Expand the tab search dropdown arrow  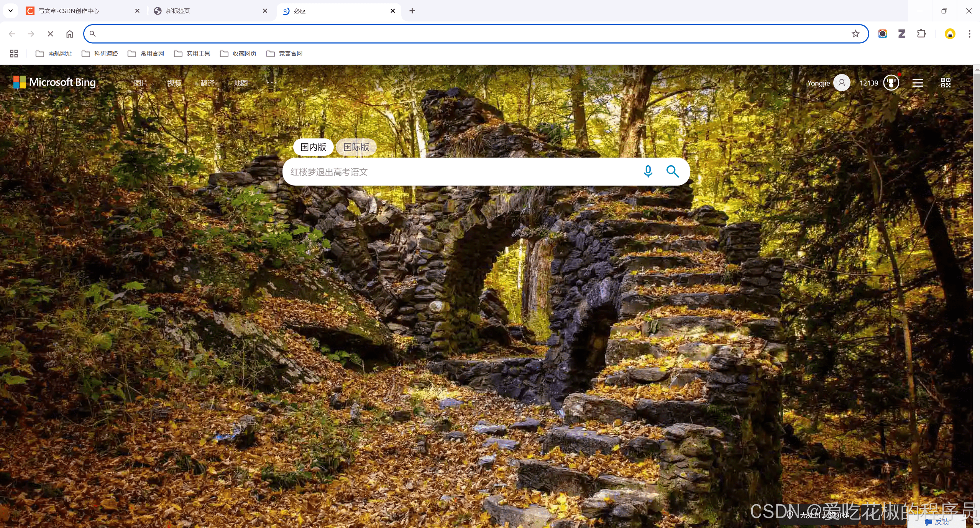click(10, 11)
